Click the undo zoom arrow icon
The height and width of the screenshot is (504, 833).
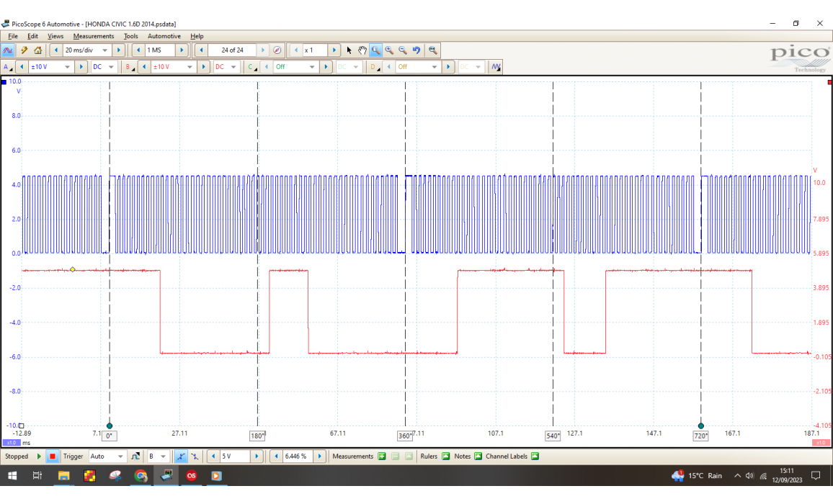point(416,50)
